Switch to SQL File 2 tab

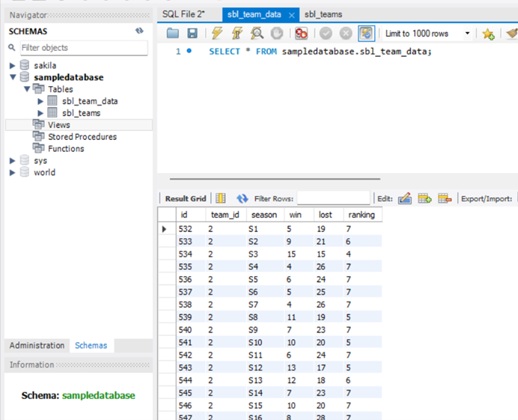pos(183,14)
